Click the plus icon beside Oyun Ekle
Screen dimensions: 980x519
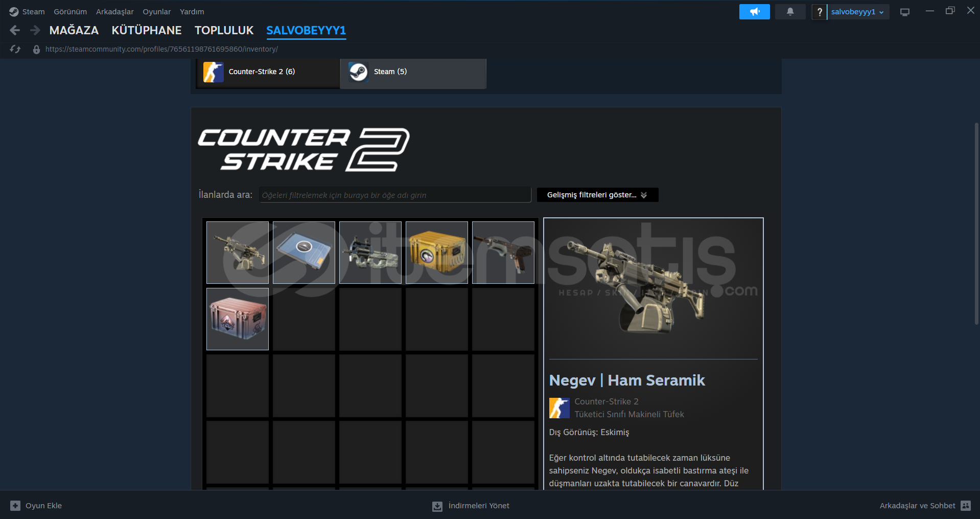pyautogui.click(x=15, y=506)
